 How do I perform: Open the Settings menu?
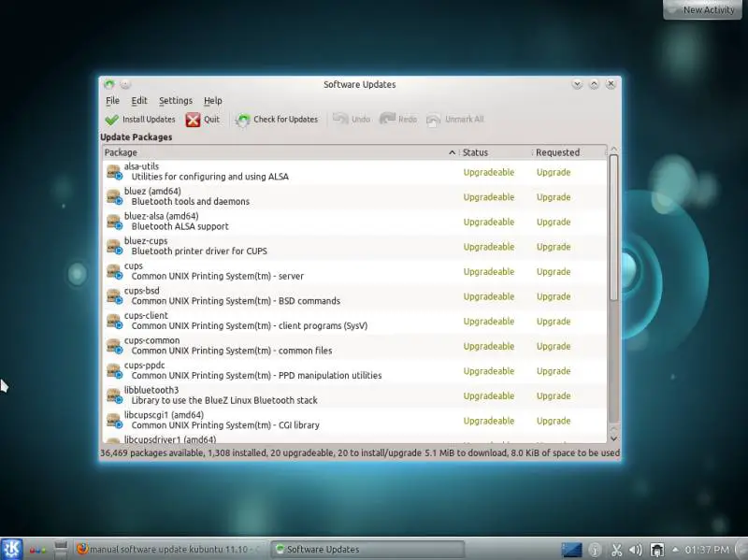(x=176, y=101)
